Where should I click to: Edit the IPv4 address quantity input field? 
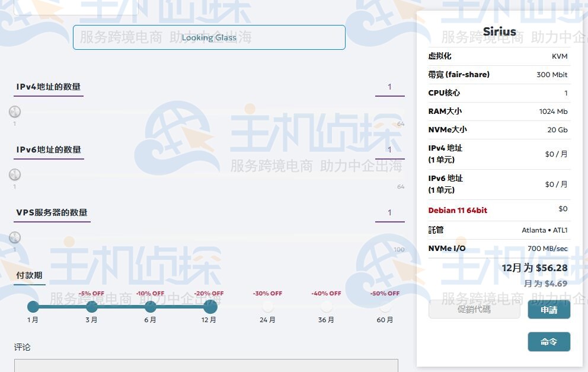click(389, 87)
